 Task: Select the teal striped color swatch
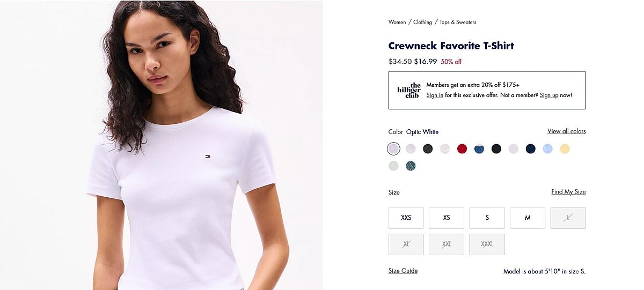click(x=411, y=166)
